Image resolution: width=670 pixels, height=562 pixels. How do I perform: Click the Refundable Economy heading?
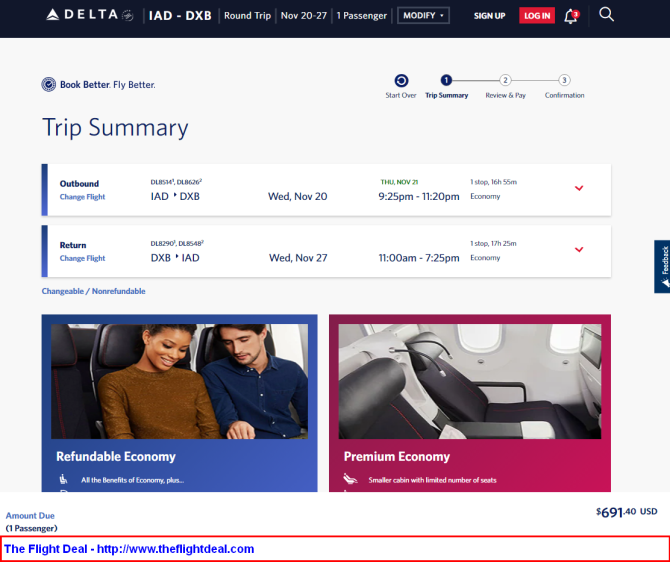116,456
